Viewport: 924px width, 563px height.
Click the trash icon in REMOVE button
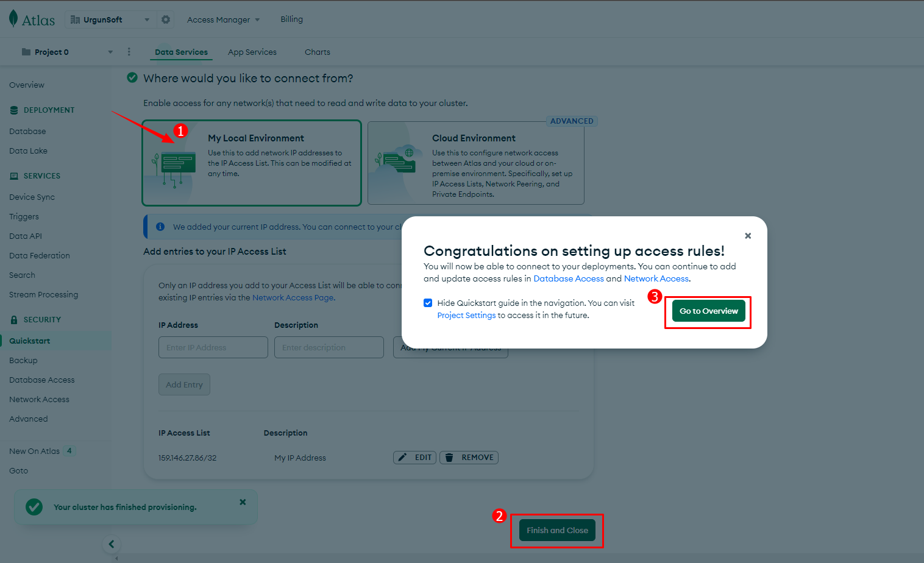[449, 458]
